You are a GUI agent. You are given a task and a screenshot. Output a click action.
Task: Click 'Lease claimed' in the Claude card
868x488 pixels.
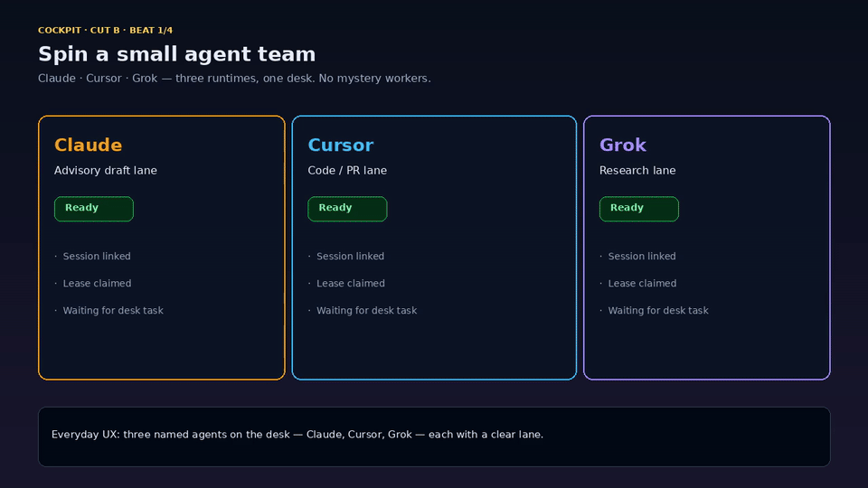click(97, 283)
